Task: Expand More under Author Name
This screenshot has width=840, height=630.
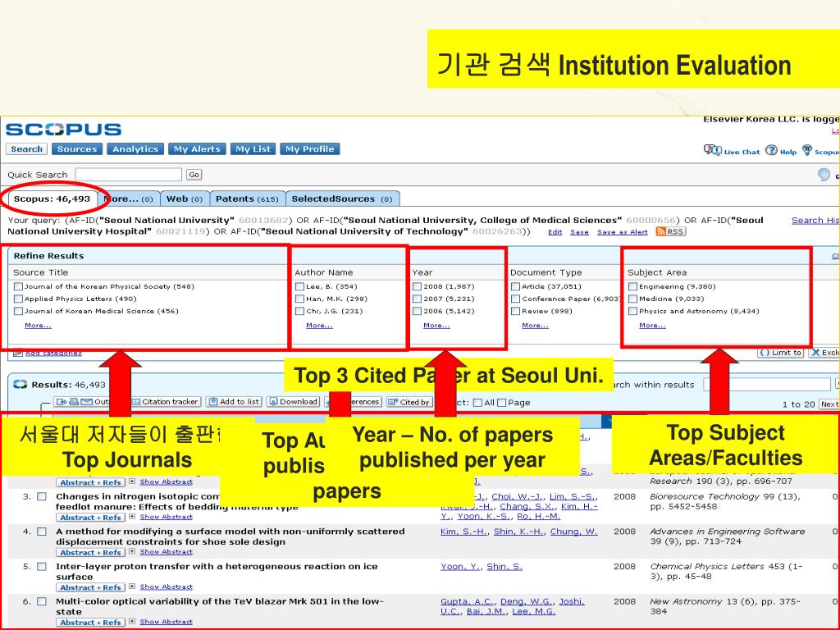Action: click(x=319, y=326)
